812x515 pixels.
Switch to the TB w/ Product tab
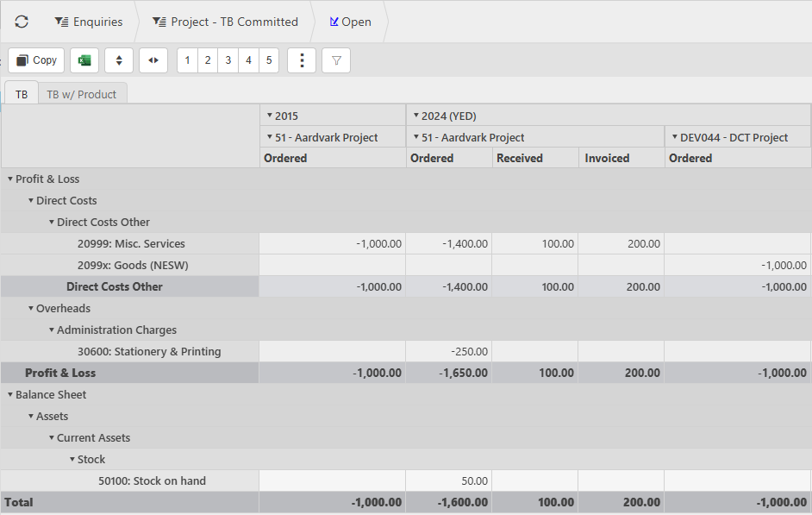point(82,94)
